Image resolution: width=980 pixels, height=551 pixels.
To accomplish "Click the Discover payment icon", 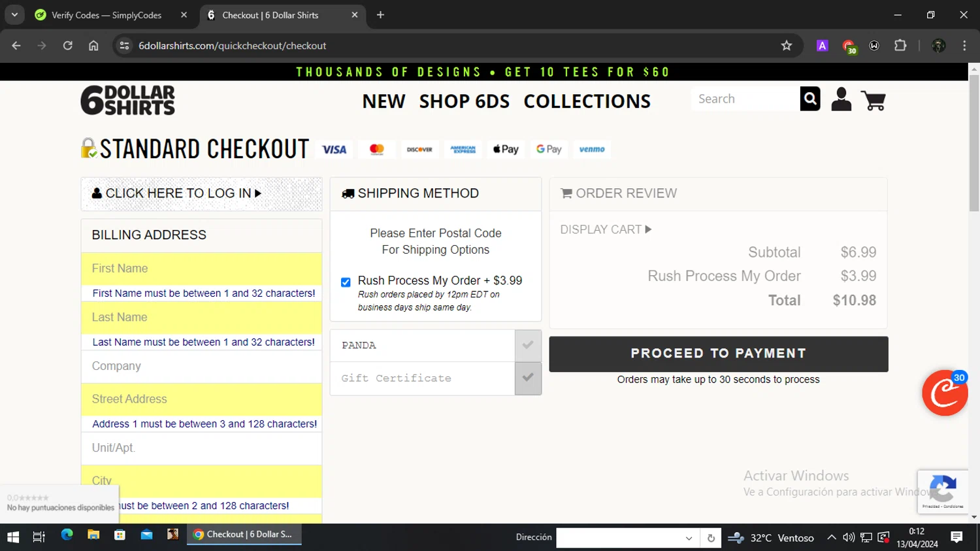I will coord(419,150).
